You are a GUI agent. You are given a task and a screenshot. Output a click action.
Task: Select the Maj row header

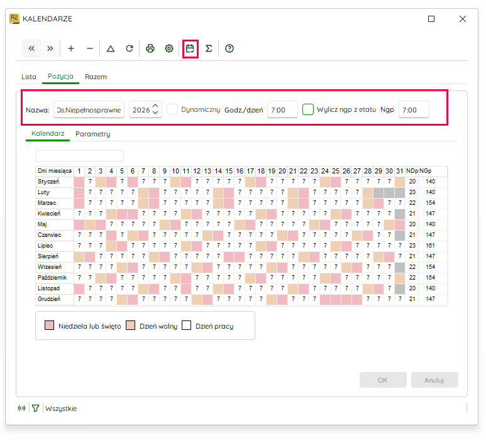(55, 224)
